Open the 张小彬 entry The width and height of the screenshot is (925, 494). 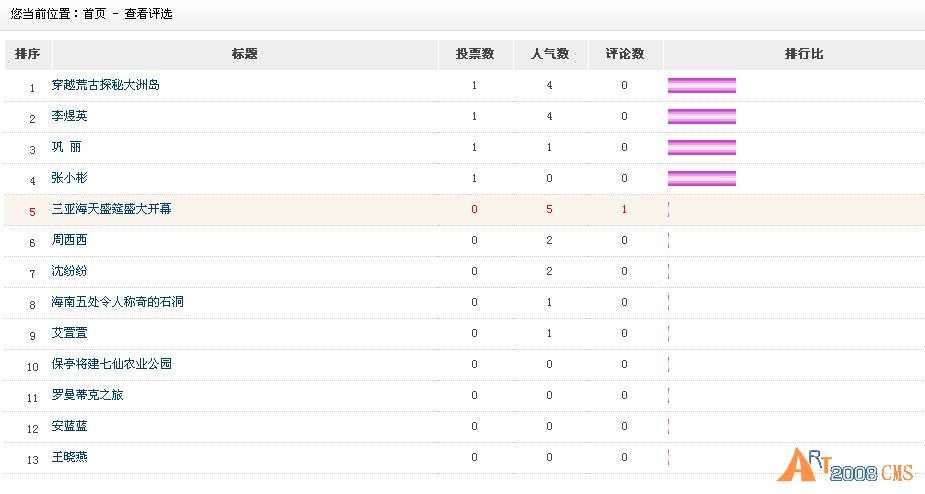69,178
